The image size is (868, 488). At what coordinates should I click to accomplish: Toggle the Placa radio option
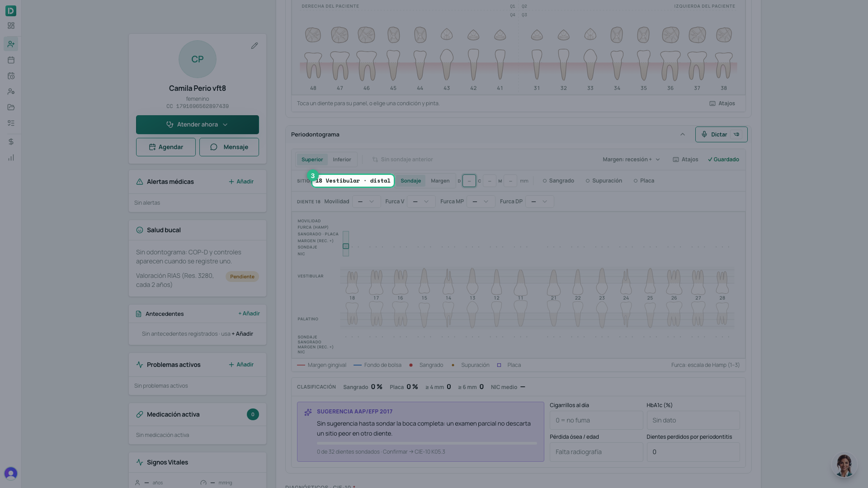(x=644, y=181)
